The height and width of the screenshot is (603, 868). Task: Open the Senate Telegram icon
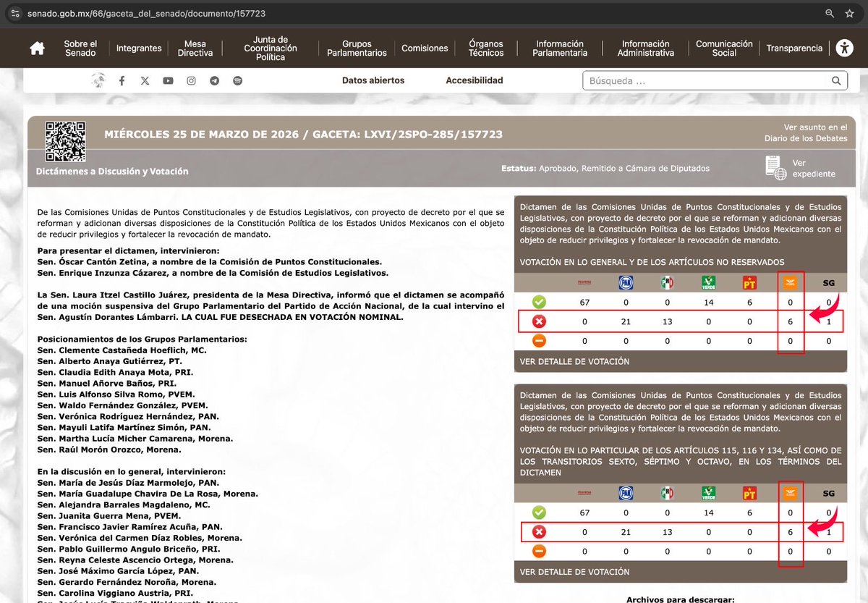click(214, 81)
